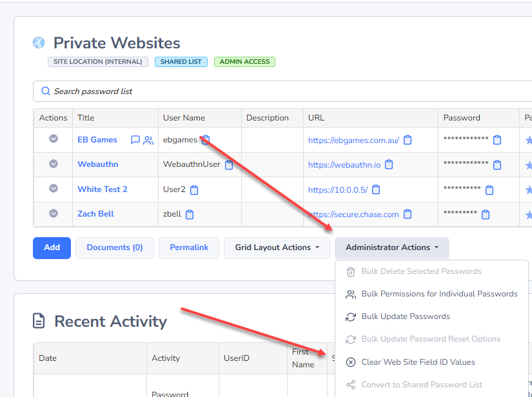Viewport: 532px width, 397px height.
Task: Follow the https://secure.chase.com link
Action: (x=353, y=215)
